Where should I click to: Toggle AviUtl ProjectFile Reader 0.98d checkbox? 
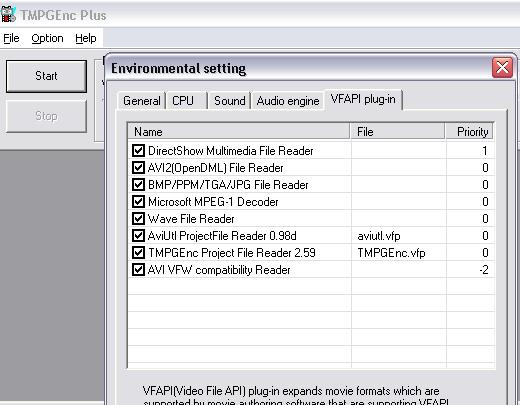[x=138, y=235]
